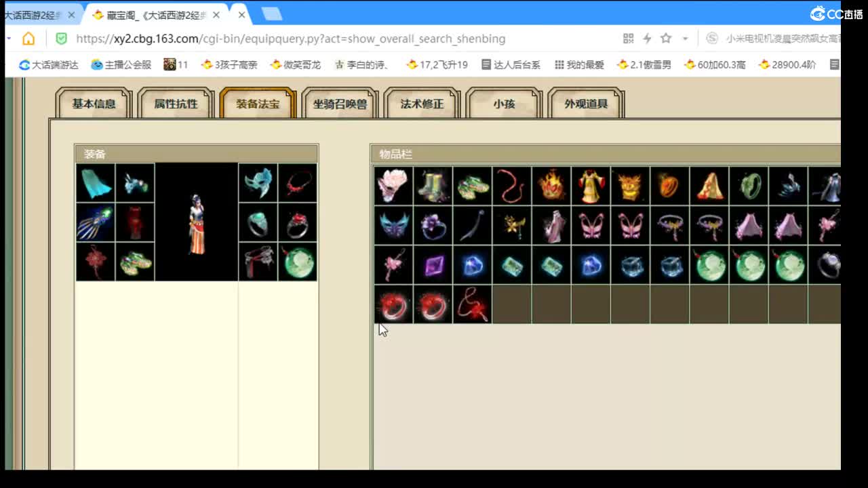
Task: Click equipped red bead necklace
Action: [x=297, y=182]
